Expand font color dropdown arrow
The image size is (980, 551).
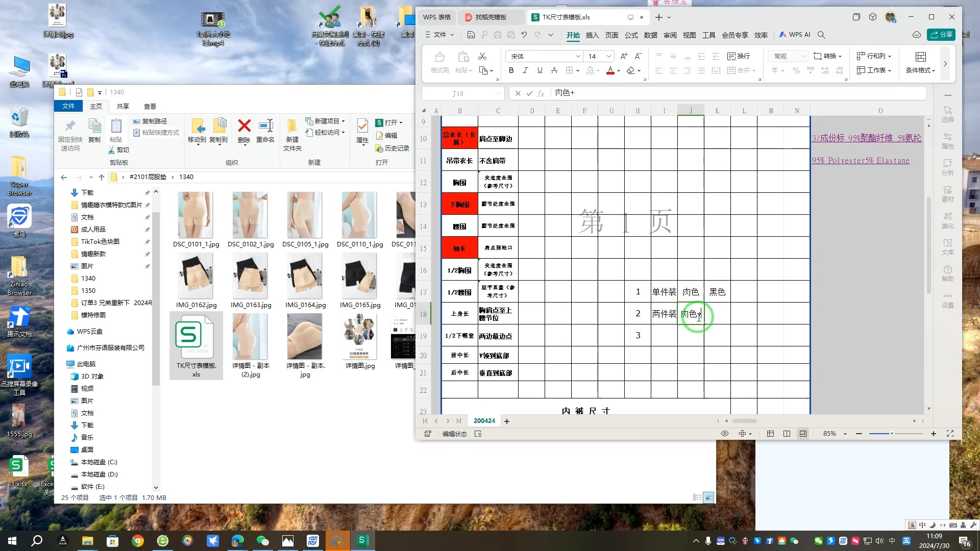(x=619, y=71)
